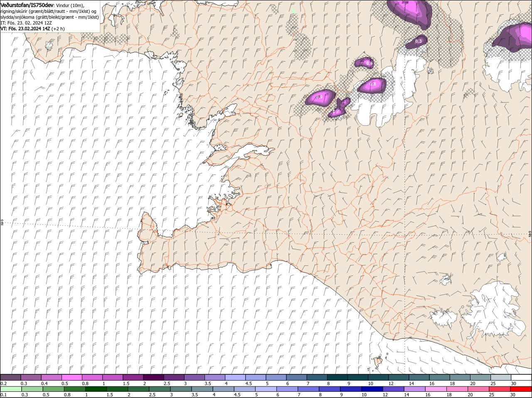
Task: Select the snow legend swatch between 2 and 2.5
Action: 153,378
